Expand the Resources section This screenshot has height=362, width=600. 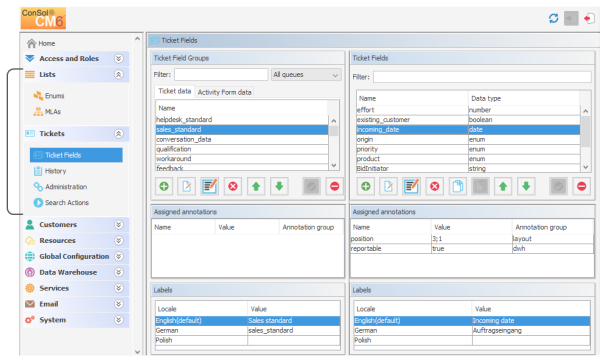click(119, 240)
